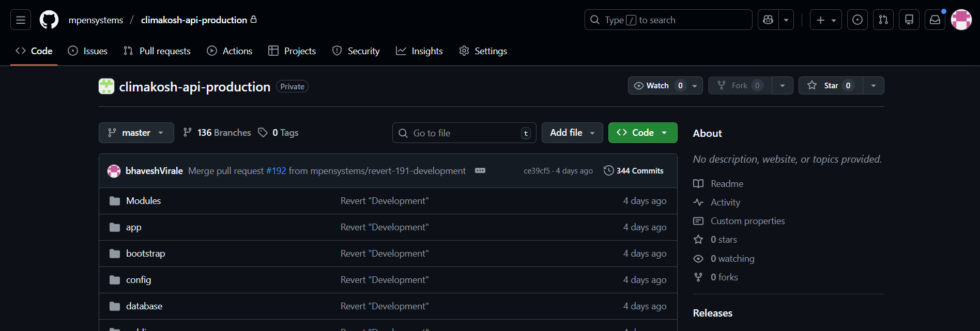Open the hamburger navigation menu
Image resolution: width=980 pixels, height=331 pixels.
point(21,20)
